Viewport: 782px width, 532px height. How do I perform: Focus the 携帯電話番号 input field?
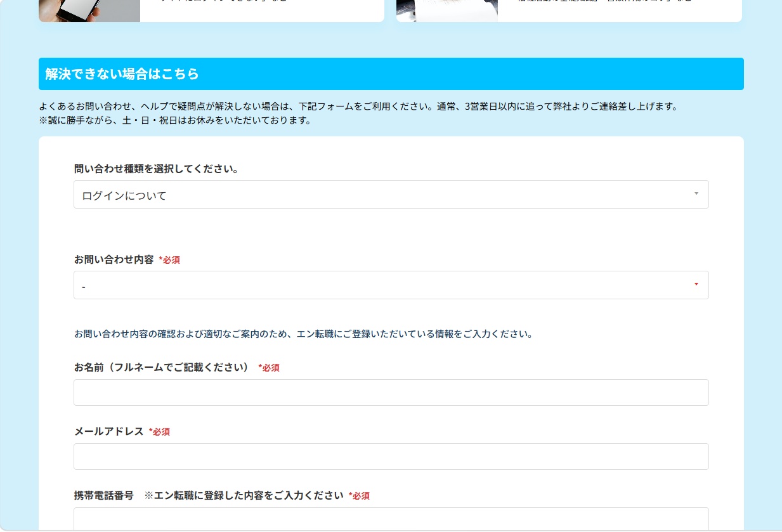(391, 519)
